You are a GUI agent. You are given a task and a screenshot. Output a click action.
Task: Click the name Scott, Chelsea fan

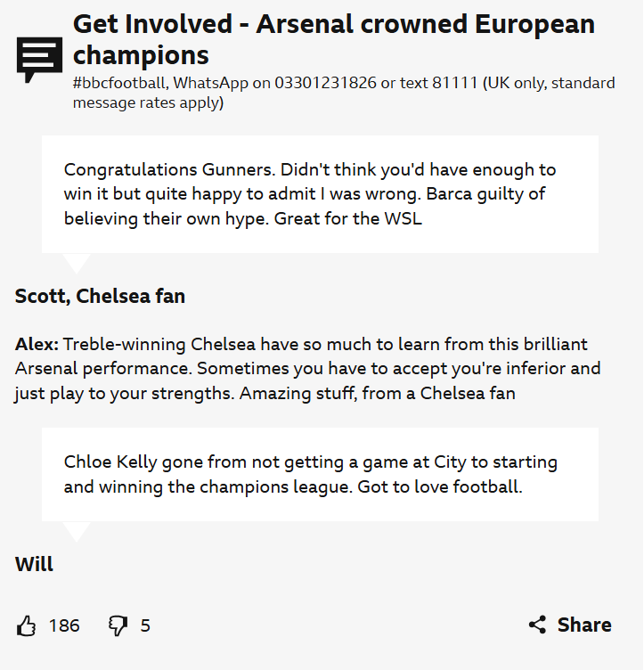pyautogui.click(x=100, y=297)
